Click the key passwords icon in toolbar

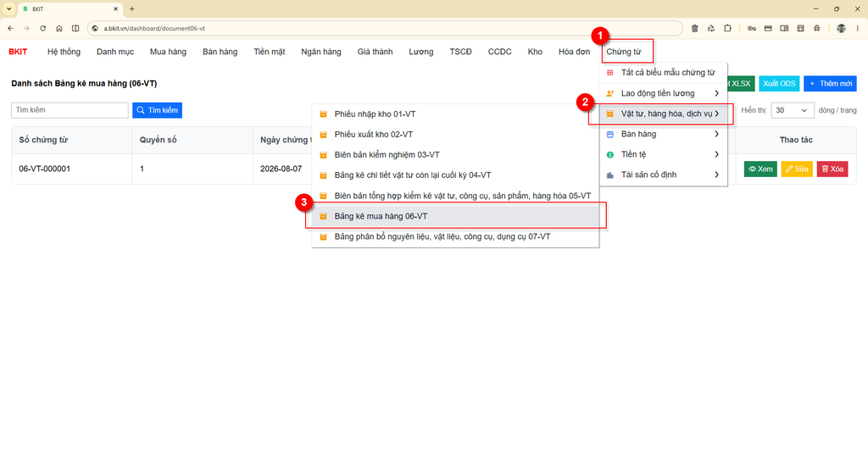click(x=752, y=28)
